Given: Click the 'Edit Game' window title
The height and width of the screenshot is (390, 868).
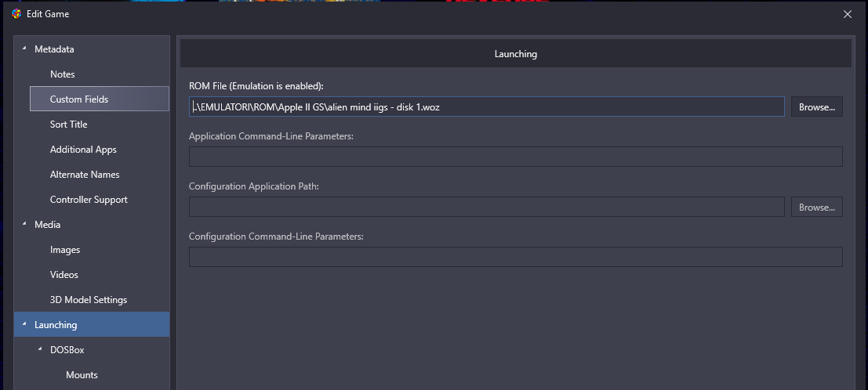Looking at the screenshot, I should [x=48, y=14].
